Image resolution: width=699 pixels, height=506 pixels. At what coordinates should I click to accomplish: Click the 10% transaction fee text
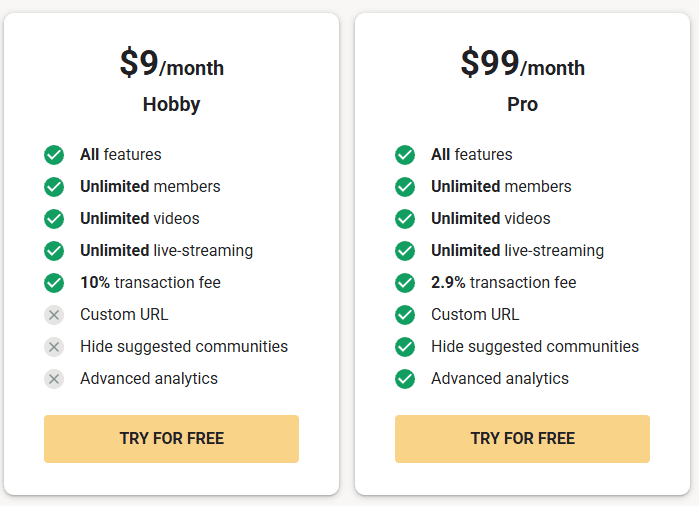(150, 283)
